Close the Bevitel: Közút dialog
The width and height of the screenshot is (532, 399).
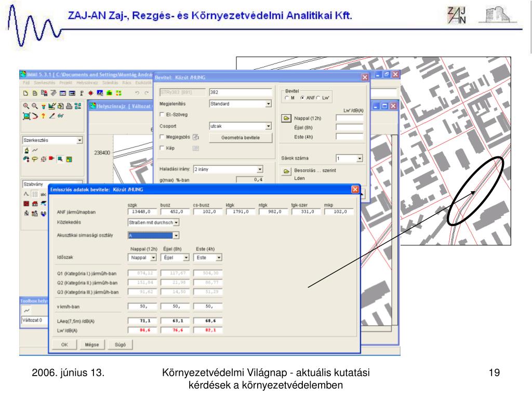pos(365,77)
